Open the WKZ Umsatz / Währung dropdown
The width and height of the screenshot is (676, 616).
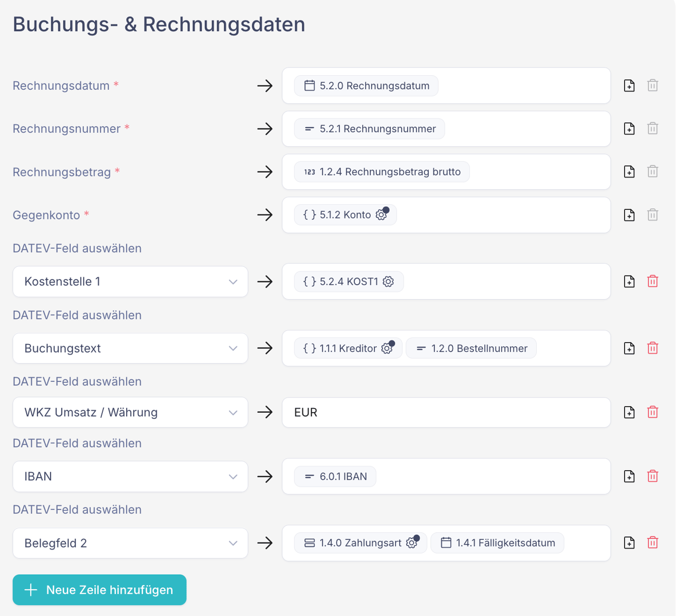pos(130,412)
